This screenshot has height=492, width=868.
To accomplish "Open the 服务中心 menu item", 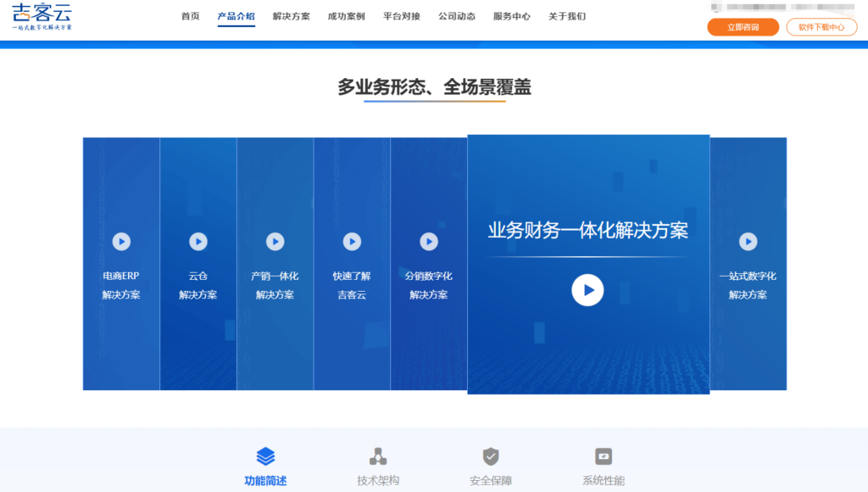I will pos(512,17).
